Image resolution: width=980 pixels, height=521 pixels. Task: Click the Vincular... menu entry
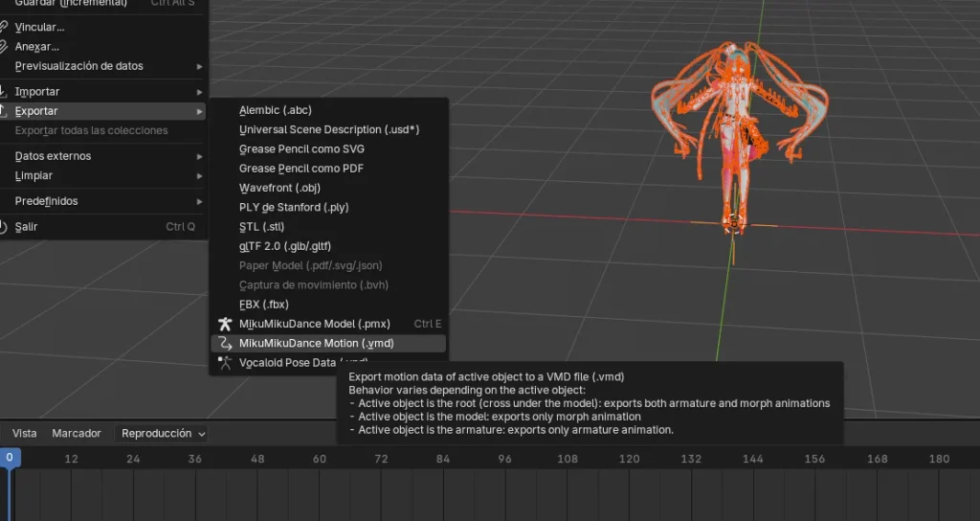(103, 27)
